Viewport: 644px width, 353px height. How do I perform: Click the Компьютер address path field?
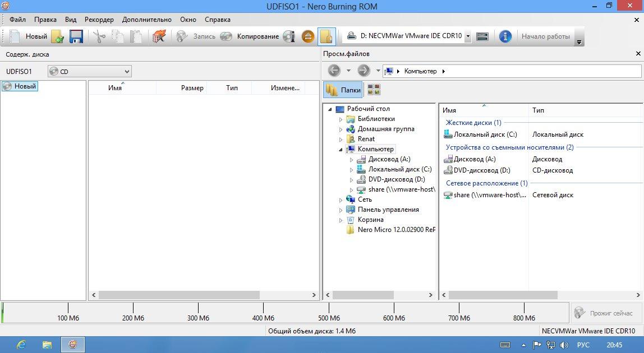(x=512, y=71)
